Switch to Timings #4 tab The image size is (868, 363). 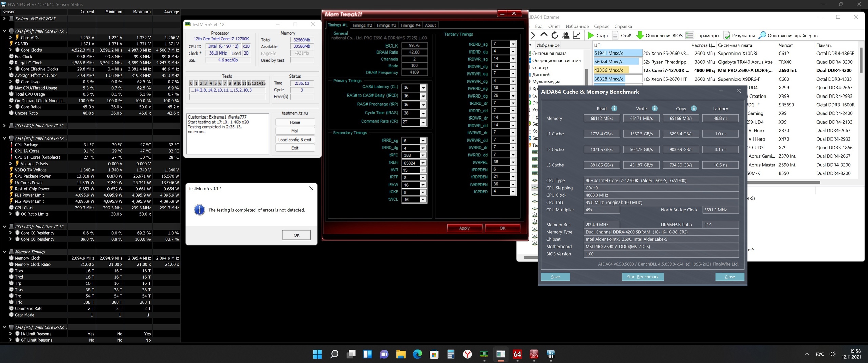[410, 25]
